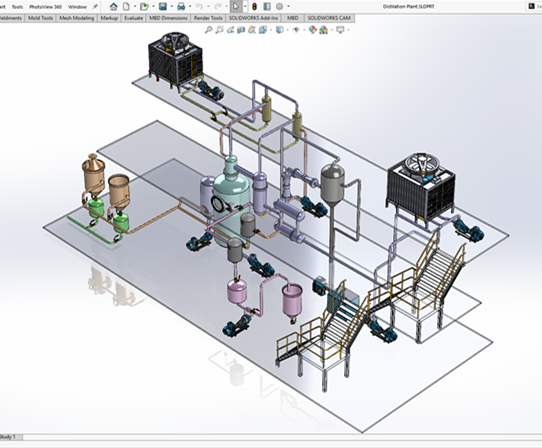Activate the Select cursor tool
Viewport: 542px width, 448px height.
coord(236,6)
